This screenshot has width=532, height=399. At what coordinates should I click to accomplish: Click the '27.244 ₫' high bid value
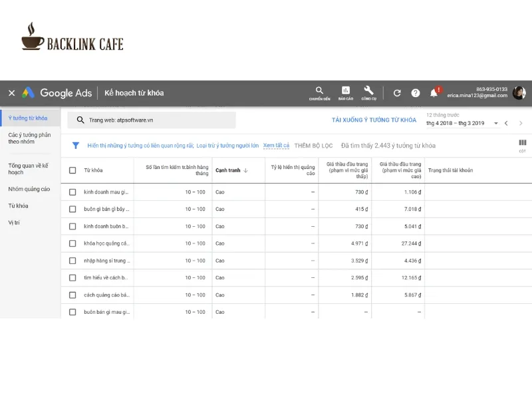tap(411, 243)
